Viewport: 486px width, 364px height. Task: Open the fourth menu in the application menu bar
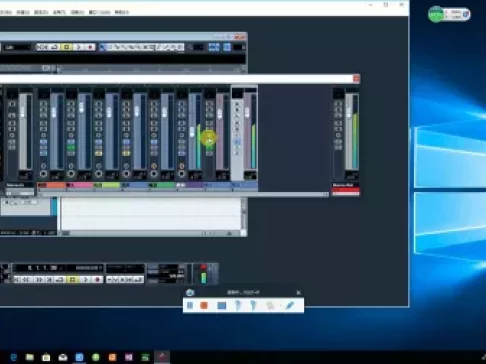point(59,12)
